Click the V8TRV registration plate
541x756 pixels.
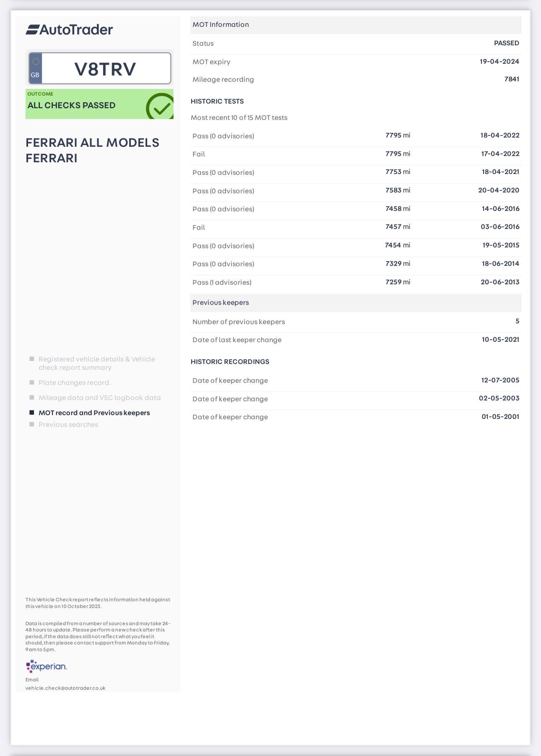pyautogui.click(x=105, y=69)
